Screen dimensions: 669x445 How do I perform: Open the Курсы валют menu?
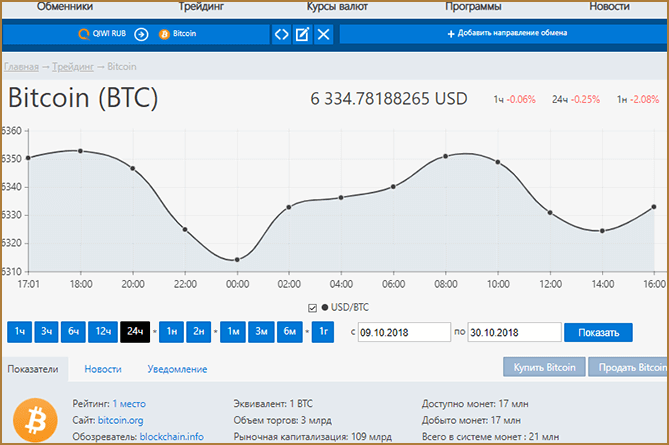(337, 6)
